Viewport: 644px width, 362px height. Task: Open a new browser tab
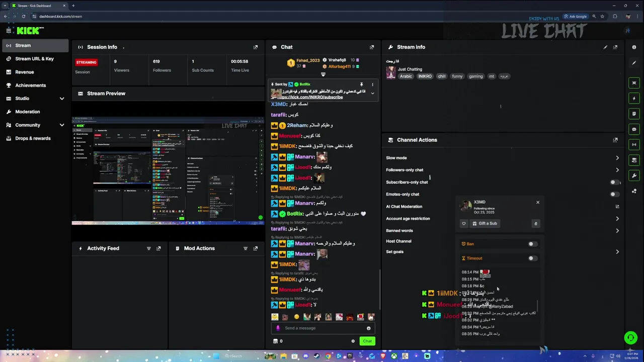73,6
